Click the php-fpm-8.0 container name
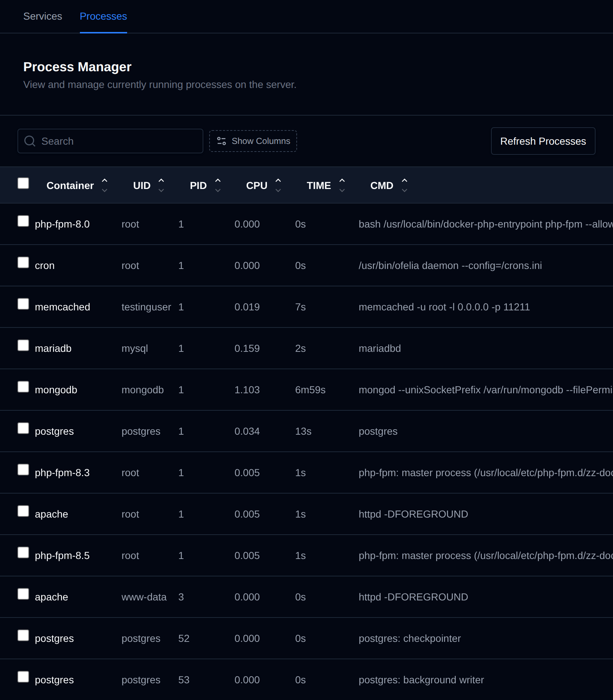The image size is (613, 700). pyautogui.click(x=62, y=224)
